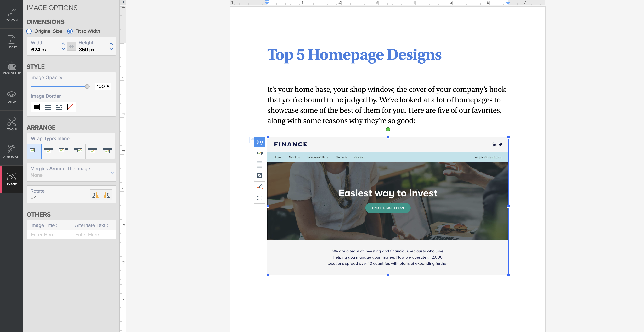The height and width of the screenshot is (332, 644).
Task: Select the solid black image border
Action: (x=37, y=107)
